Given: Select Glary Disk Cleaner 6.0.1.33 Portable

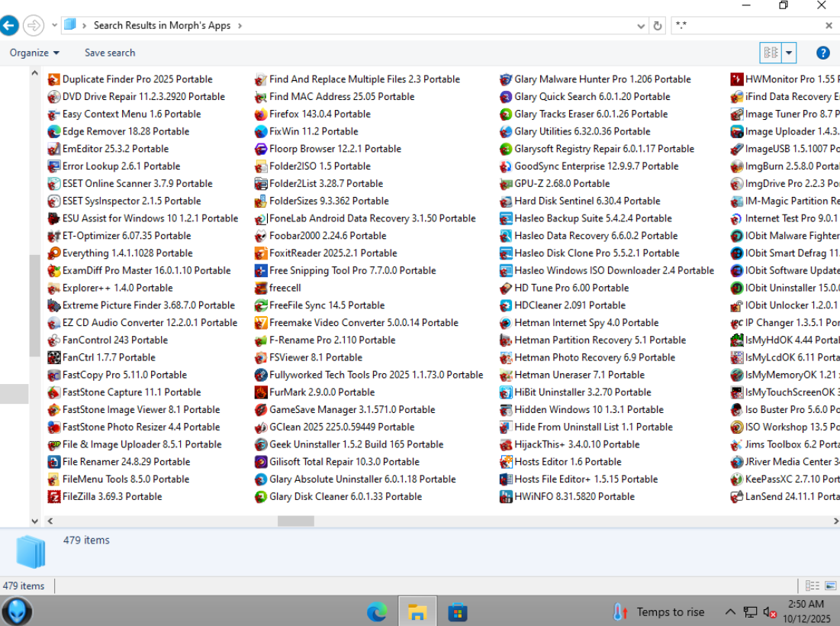Looking at the screenshot, I should [x=338, y=497].
